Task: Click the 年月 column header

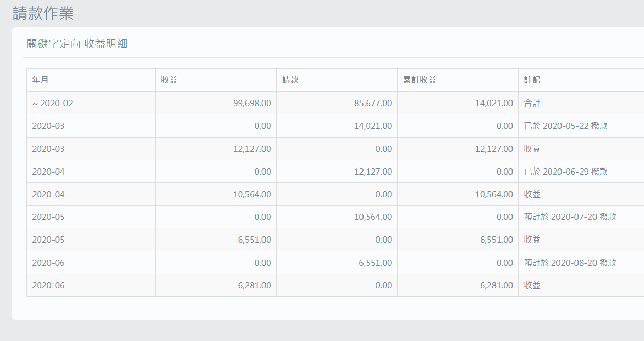Action: pos(41,80)
